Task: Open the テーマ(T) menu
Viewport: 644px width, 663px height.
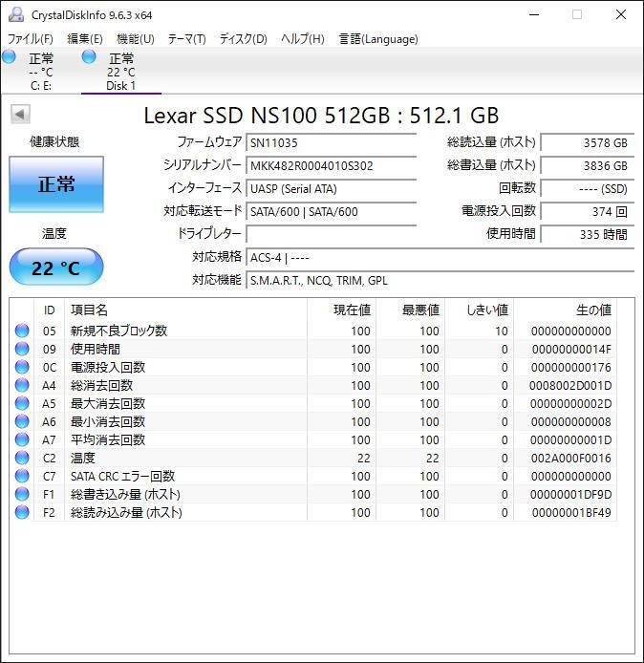Action: [x=187, y=39]
